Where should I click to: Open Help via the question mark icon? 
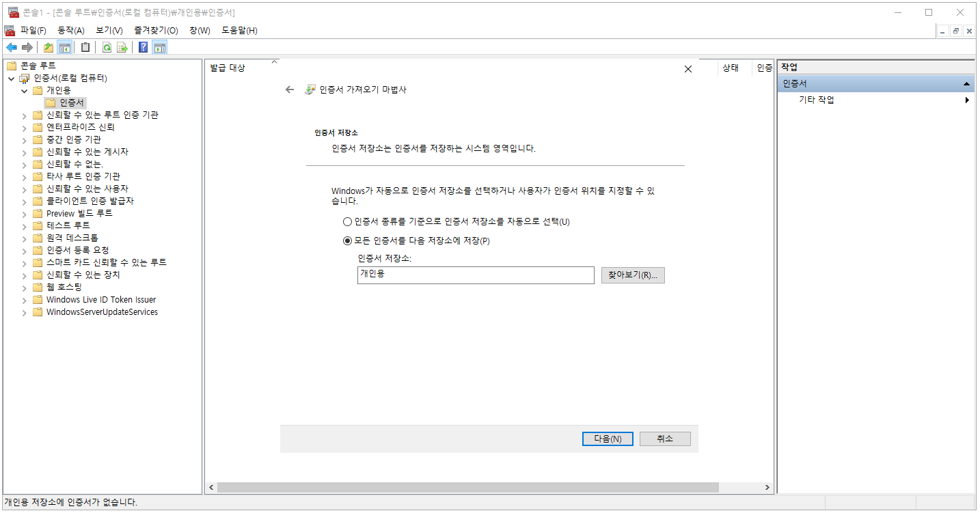(x=144, y=47)
